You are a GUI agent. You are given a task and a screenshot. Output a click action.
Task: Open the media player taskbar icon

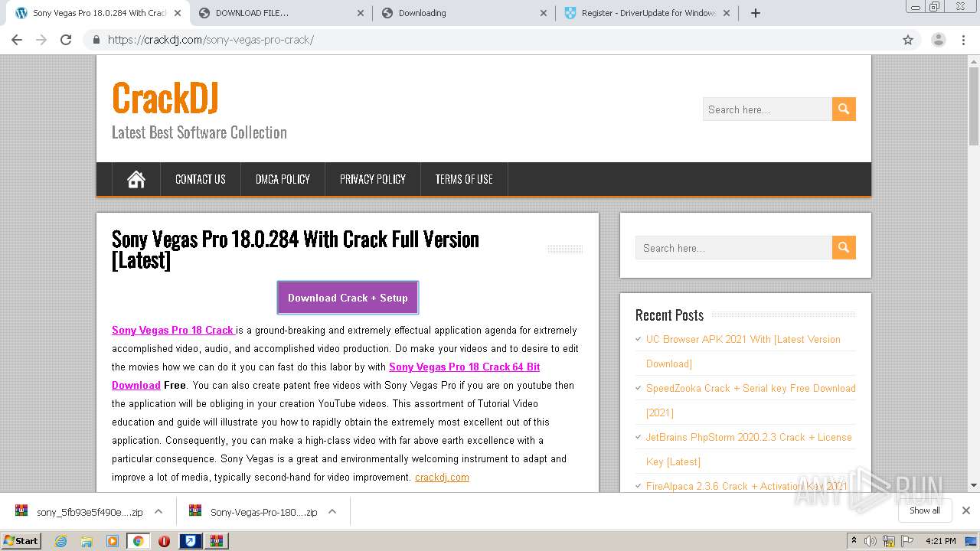pos(113,541)
